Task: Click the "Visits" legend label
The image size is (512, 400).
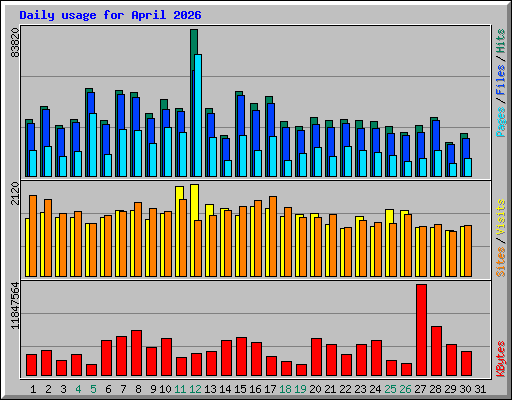Action: (500, 217)
